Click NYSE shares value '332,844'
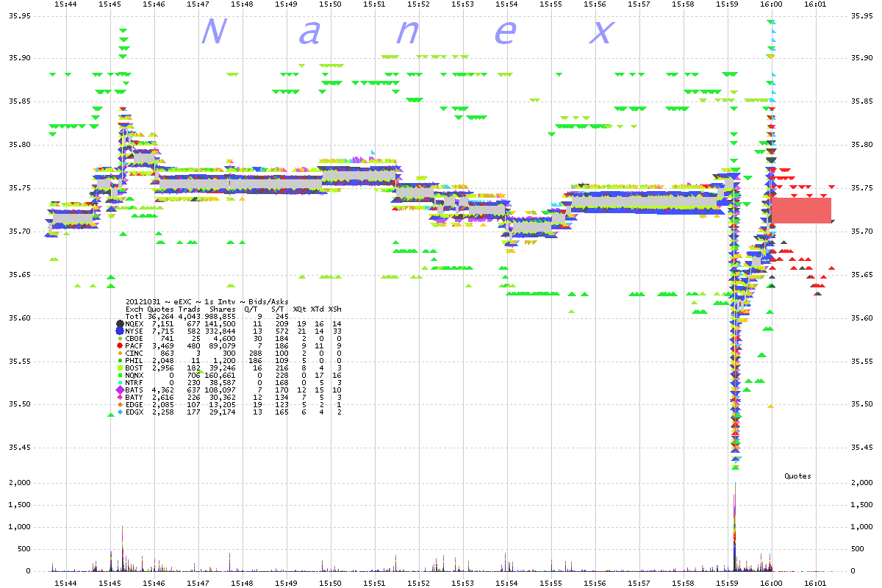 click(220, 331)
